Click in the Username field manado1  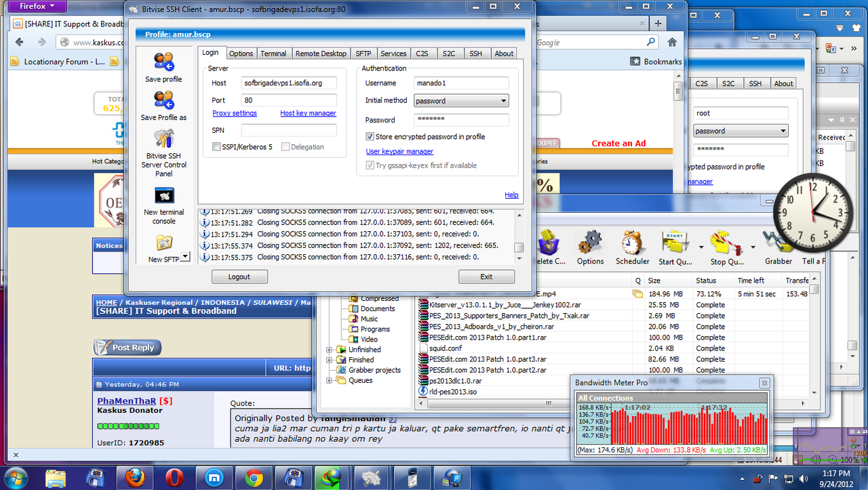[x=461, y=83]
